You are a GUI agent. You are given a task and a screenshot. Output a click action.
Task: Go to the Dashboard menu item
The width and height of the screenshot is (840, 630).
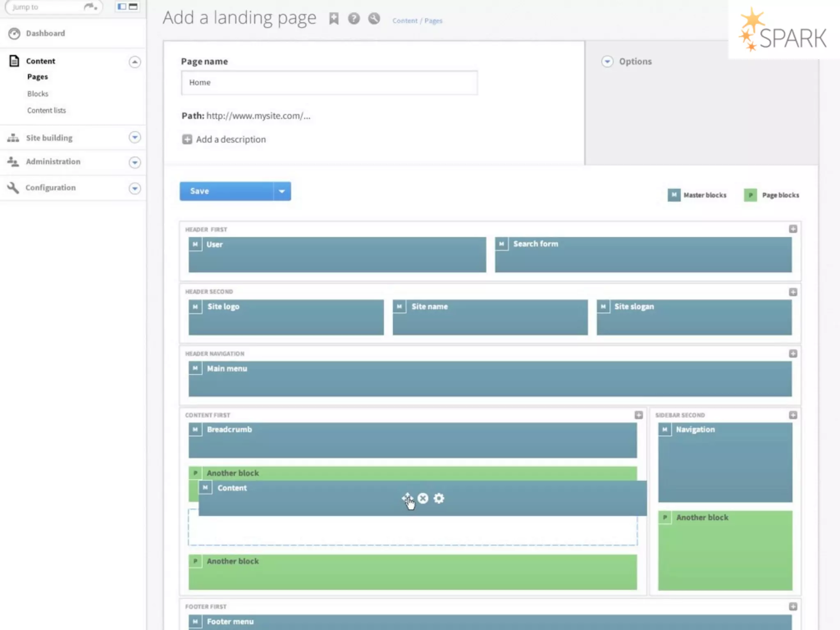pyautogui.click(x=45, y=33)
